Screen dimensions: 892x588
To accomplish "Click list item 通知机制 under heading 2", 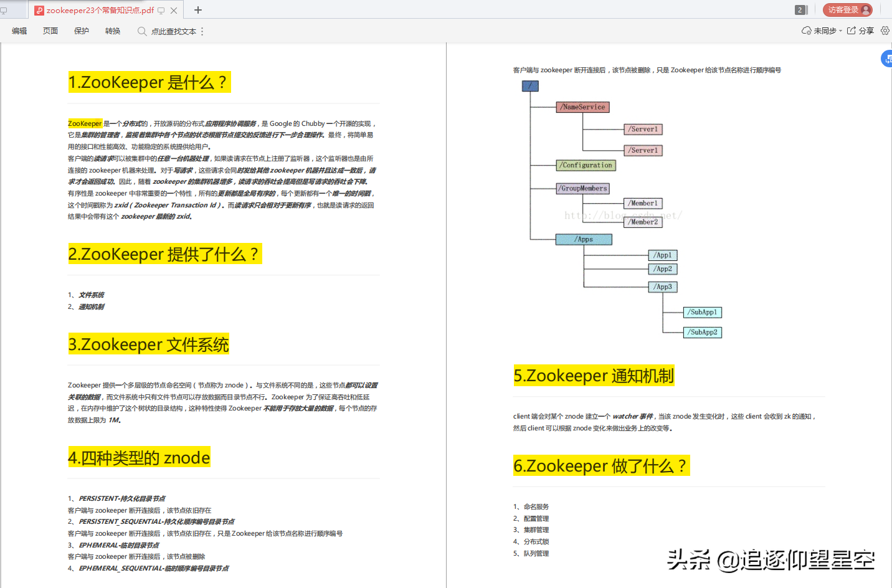I will 92,307.
